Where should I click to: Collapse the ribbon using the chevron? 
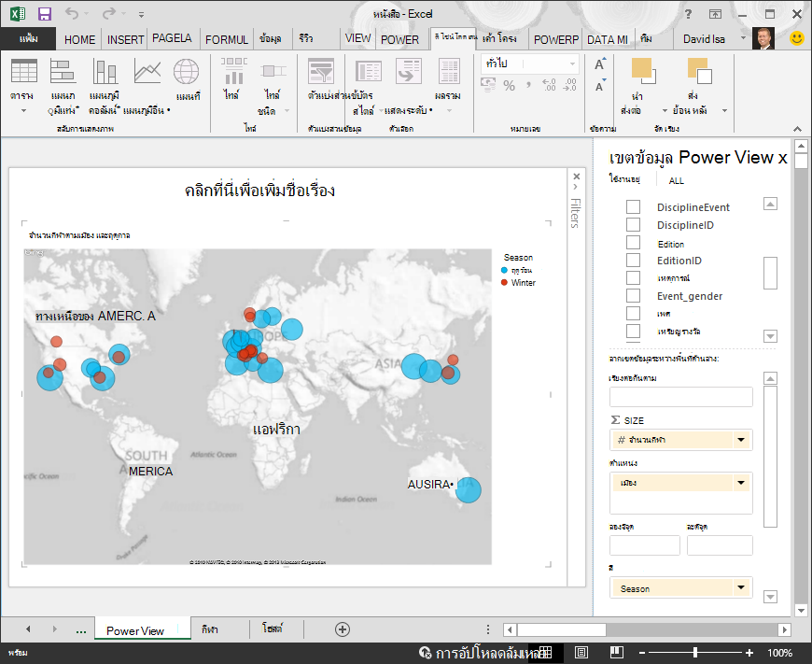pyautogui.click(x=797, y=129)
